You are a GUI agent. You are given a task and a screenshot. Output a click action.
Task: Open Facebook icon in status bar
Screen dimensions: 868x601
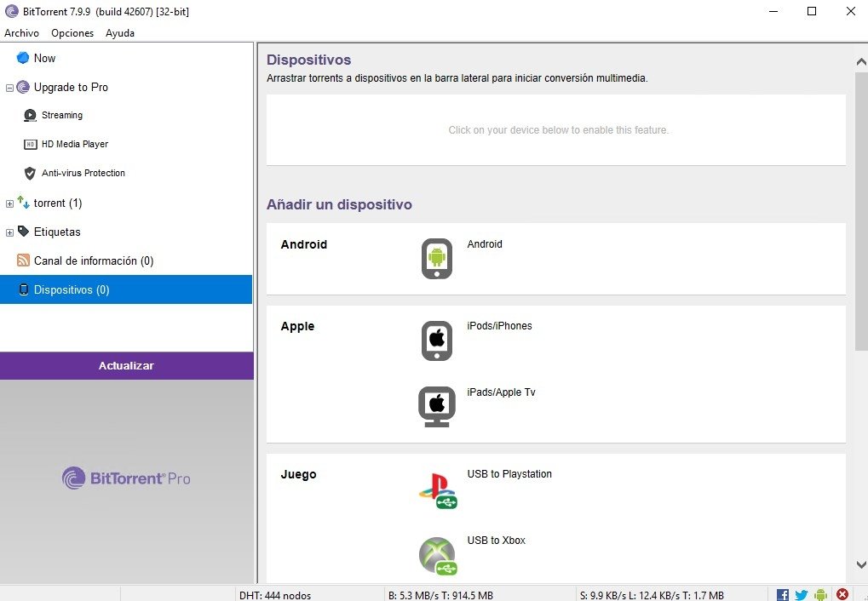(x=782, y=595)
